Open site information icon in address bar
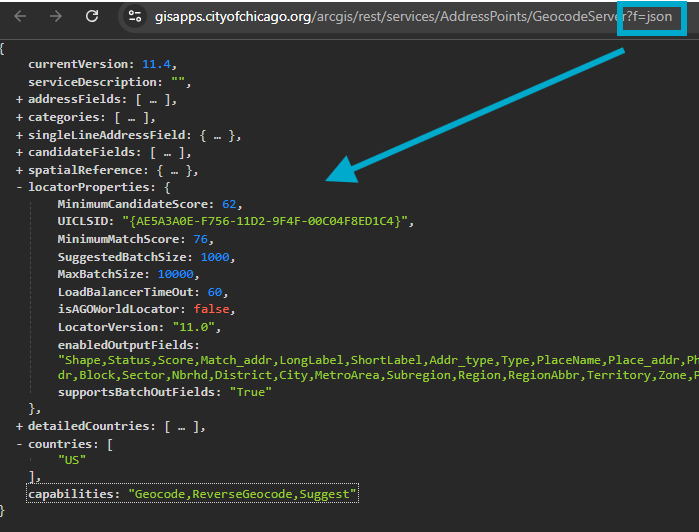 pyautogui.click(x=136, y=17)
